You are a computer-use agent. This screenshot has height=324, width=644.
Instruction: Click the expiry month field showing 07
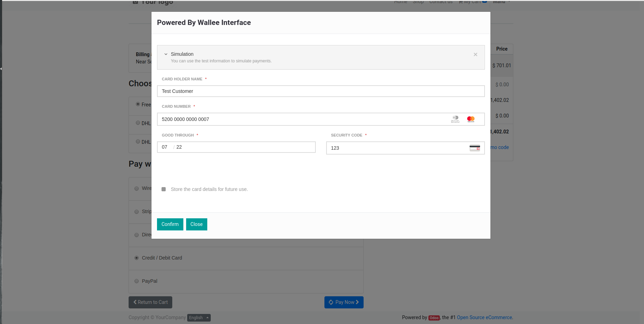165,147
